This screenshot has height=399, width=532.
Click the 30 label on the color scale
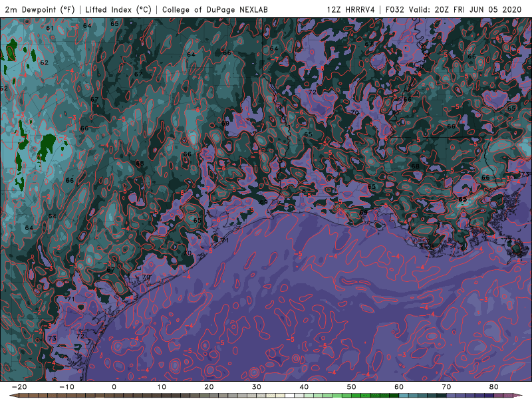coord(257,387)
